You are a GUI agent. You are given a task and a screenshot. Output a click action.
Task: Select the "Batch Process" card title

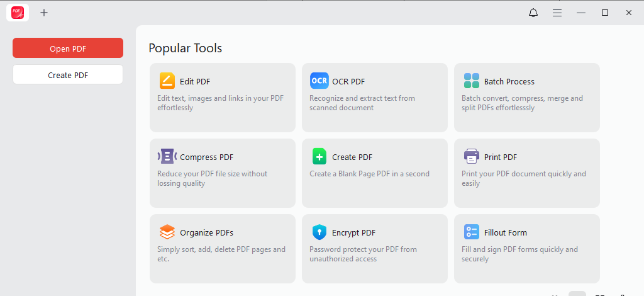(x=509, y=81)
